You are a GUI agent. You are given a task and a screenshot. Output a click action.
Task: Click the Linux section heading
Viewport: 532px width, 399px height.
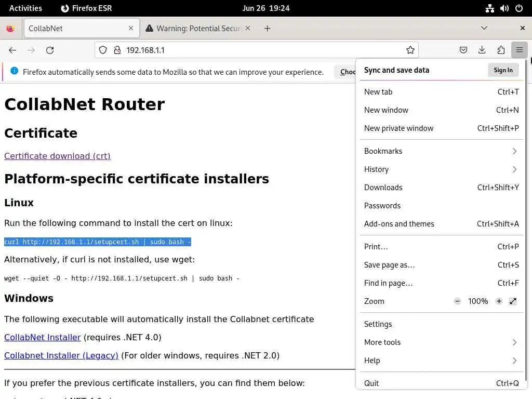[x=19, y=203]
